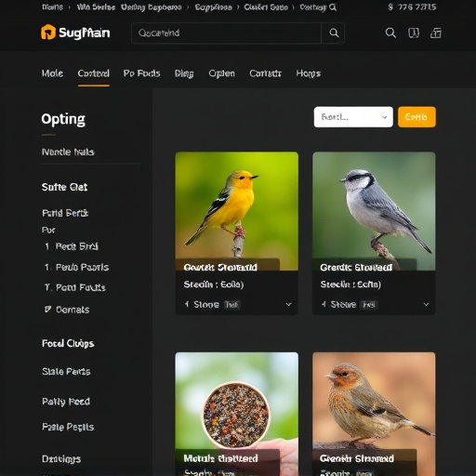Click the Parid Berti sidebar link
The image size is (476, 476).
point(65,213)
